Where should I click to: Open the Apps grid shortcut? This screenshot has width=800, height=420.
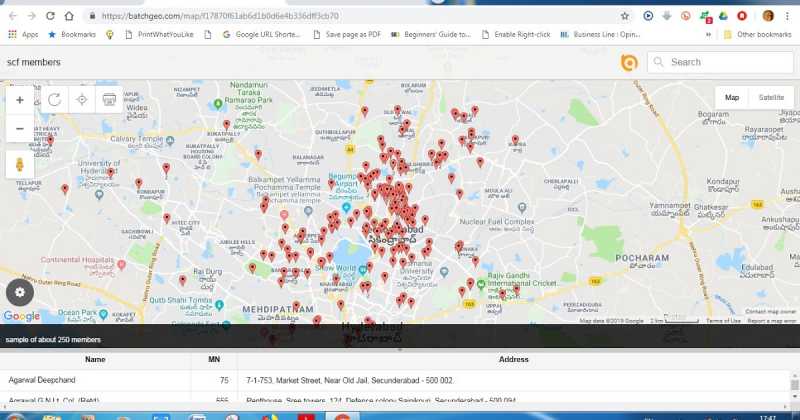(23, 35)
